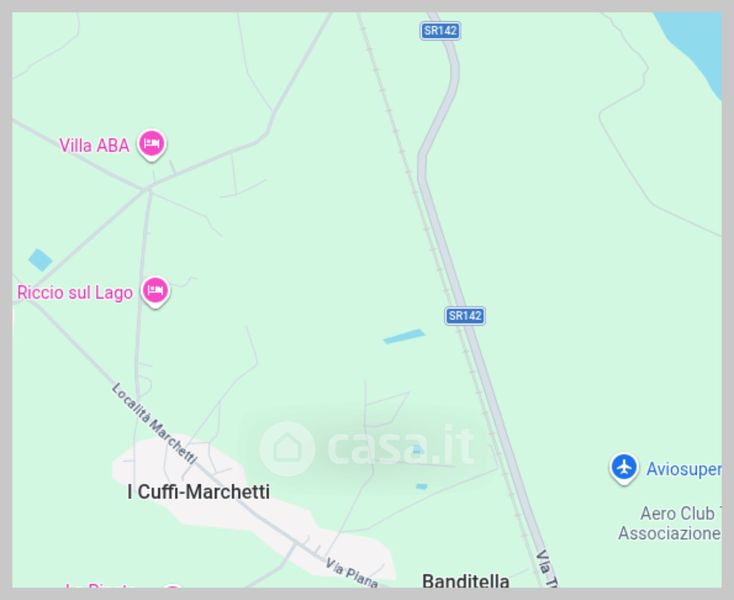
Task: Click the Aero Club Associazione label
Action: pos(669,523)
